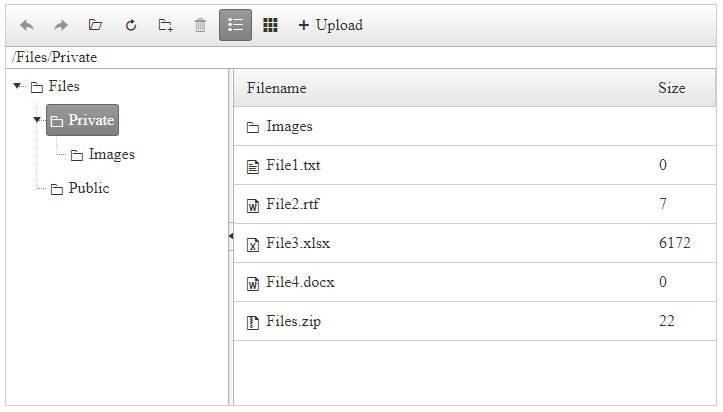Image resolution: width=723 pixels, height=412 pixels.
Task: Switch to thumbnails grid view
Action: [x=270, y=25]
